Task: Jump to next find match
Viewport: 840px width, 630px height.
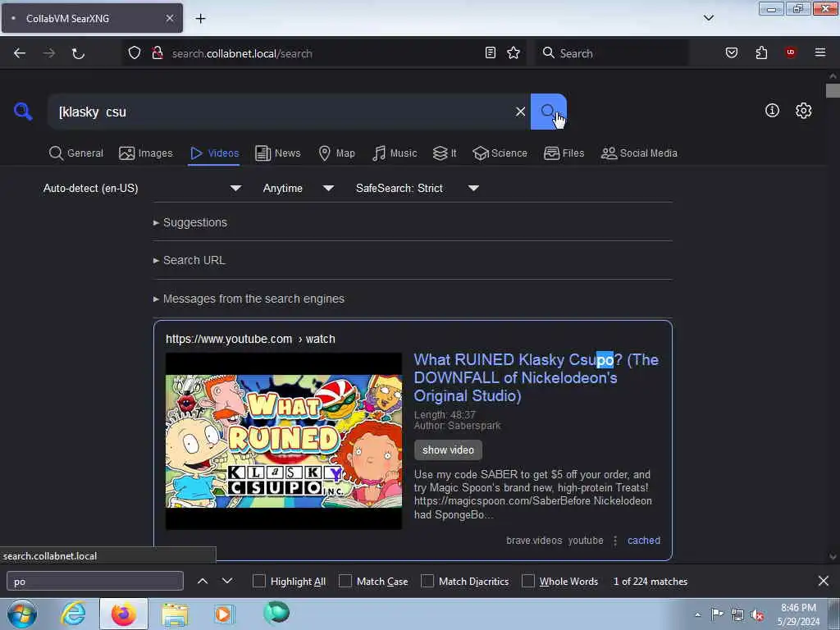Action: point(227,581)
